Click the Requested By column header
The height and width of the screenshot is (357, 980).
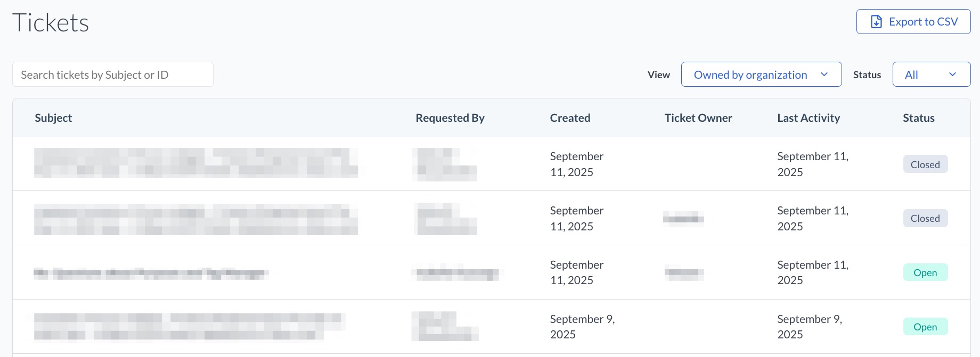click(x=450, y=118)
